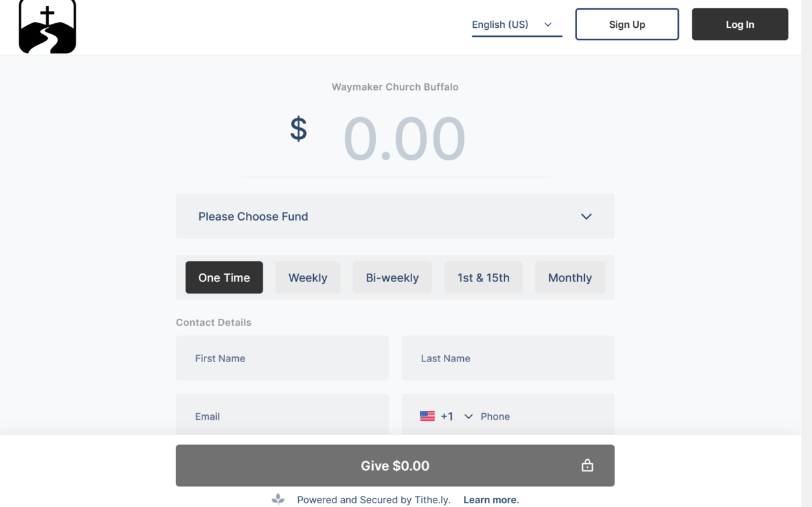The height and width of the screenshot is (507, 812).
Task: Click the donation amount 0.00 field
Action: coord(404,139)
